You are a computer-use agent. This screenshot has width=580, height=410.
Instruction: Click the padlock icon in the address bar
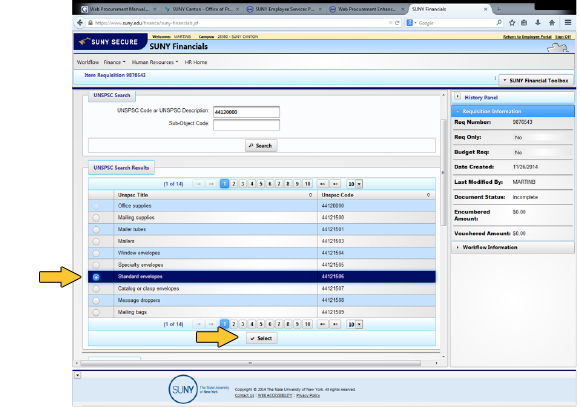coord(90,23)
